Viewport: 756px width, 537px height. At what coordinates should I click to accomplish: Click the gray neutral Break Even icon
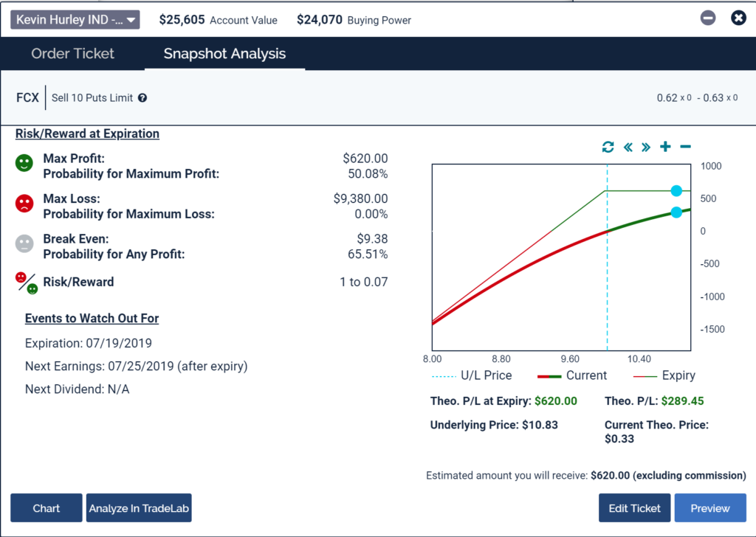[24, 245]
